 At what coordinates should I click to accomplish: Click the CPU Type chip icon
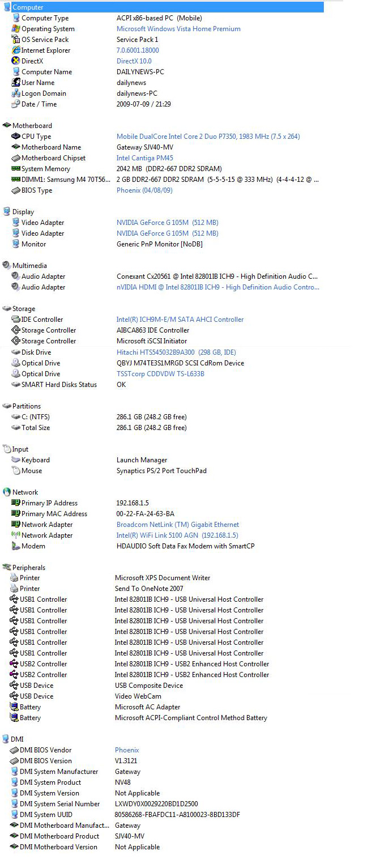[x=16, y=137]
